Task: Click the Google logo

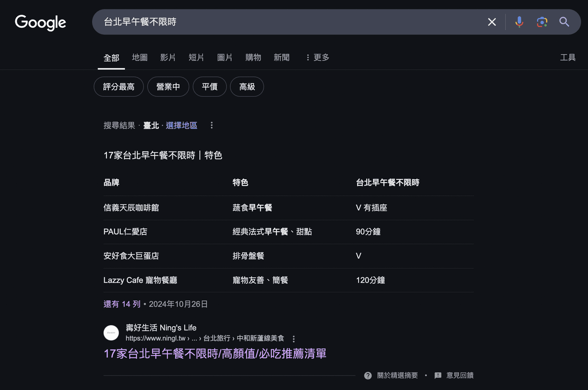Action: (x=40, y=22)
